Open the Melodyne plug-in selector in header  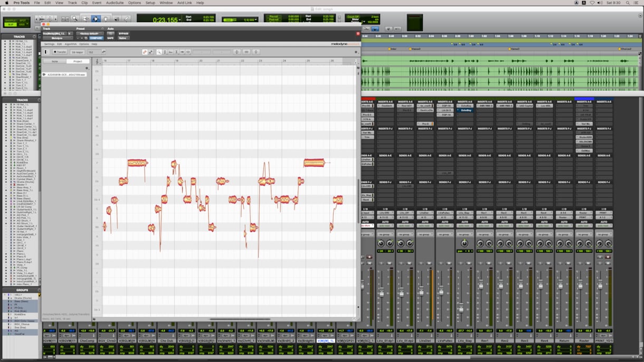click(x=58, y=38)
